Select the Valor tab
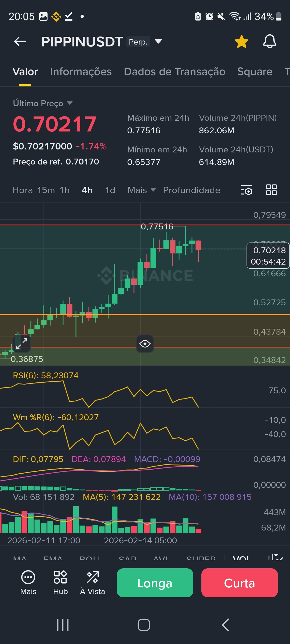Screen dimensions: 290x644 [x=25, y=72]
